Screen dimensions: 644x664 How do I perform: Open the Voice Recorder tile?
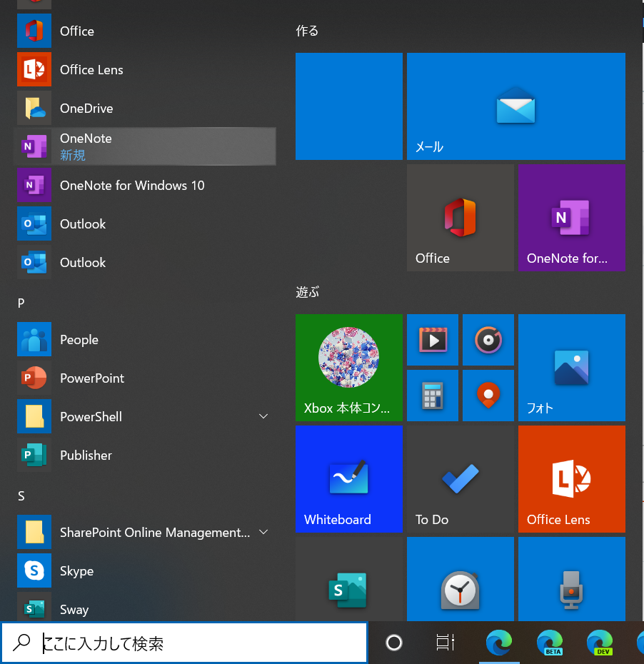[x=572, y=579]
